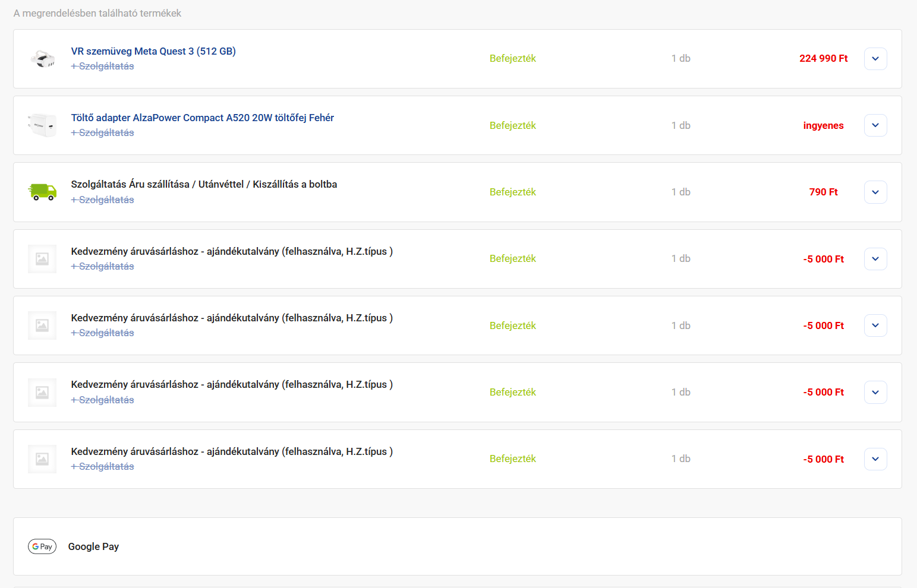Image resolution: width=917 pixels, height=588 pixels.
Task: Expand the last -5 000 Ft voucher row
Action: click(875, 459)
